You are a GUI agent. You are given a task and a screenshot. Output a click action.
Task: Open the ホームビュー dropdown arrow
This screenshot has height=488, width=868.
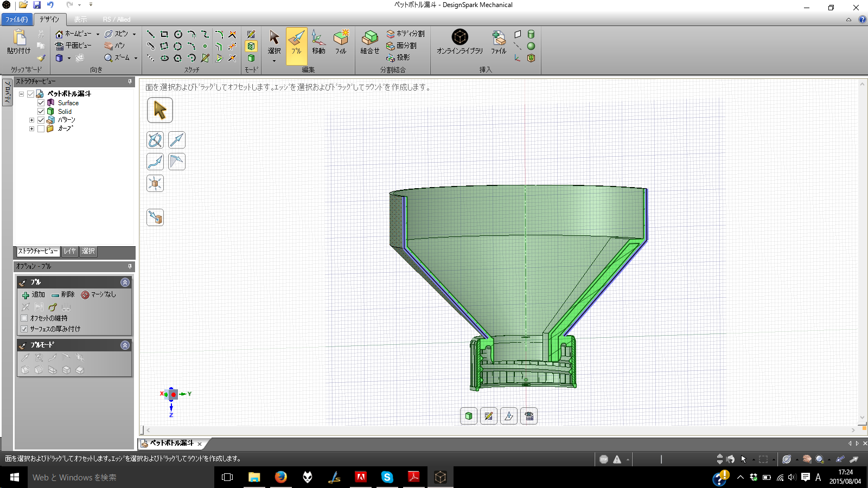pyautogui.click(x=98, y=34)
